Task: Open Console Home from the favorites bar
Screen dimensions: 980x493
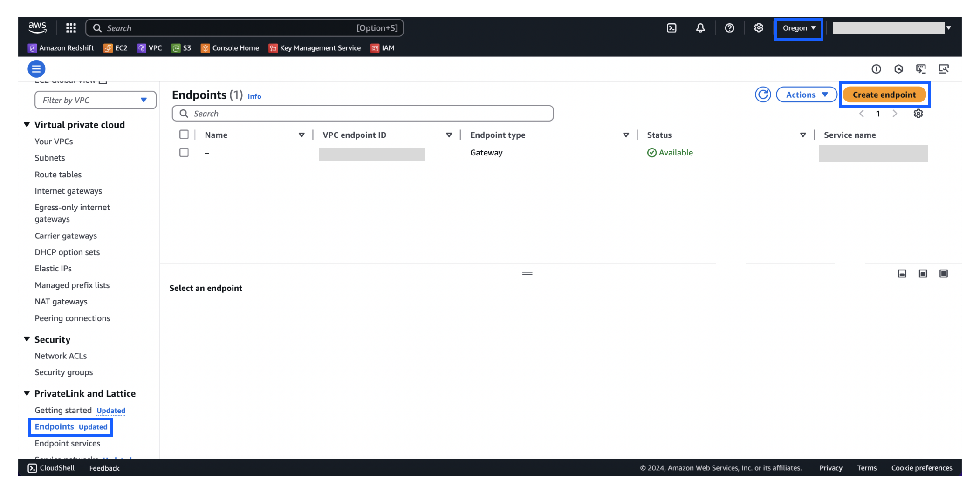Action: pyautogui.click(x=229, y=48)
